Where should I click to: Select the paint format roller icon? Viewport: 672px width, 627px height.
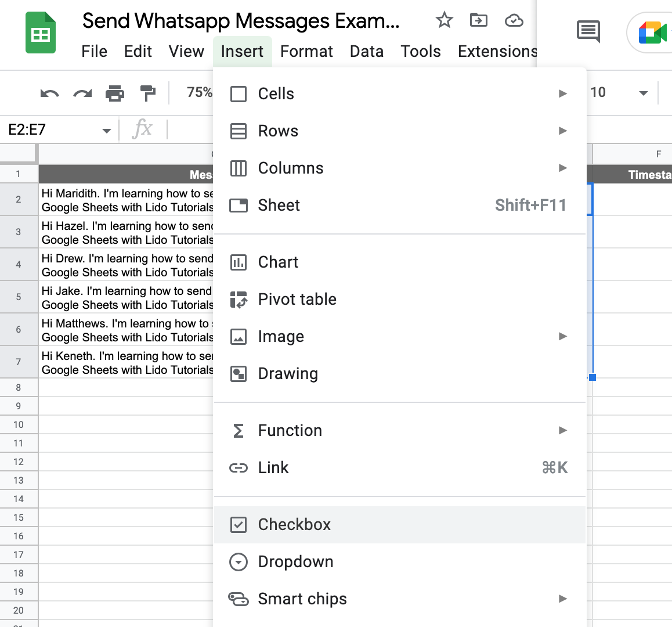pos(148,93)
